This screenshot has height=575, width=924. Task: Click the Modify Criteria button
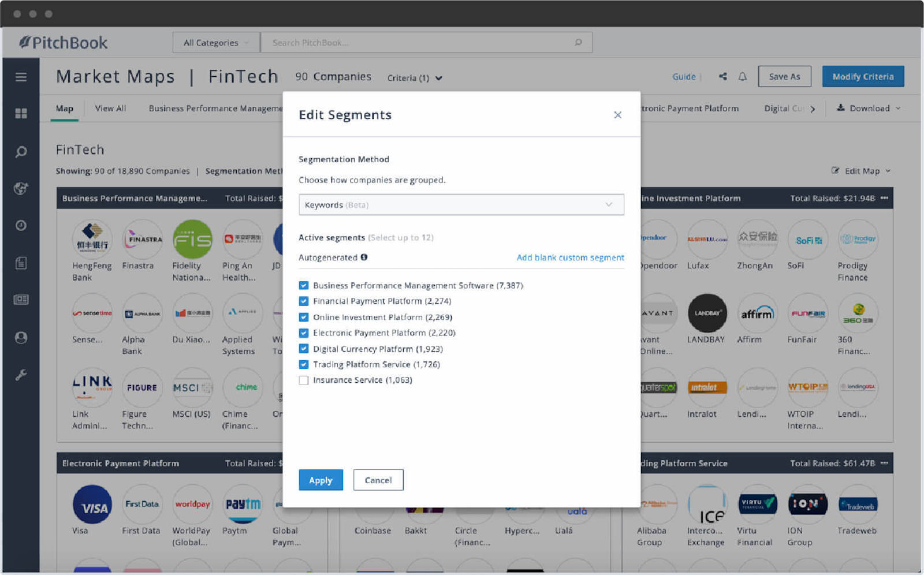tap(863, 76)
